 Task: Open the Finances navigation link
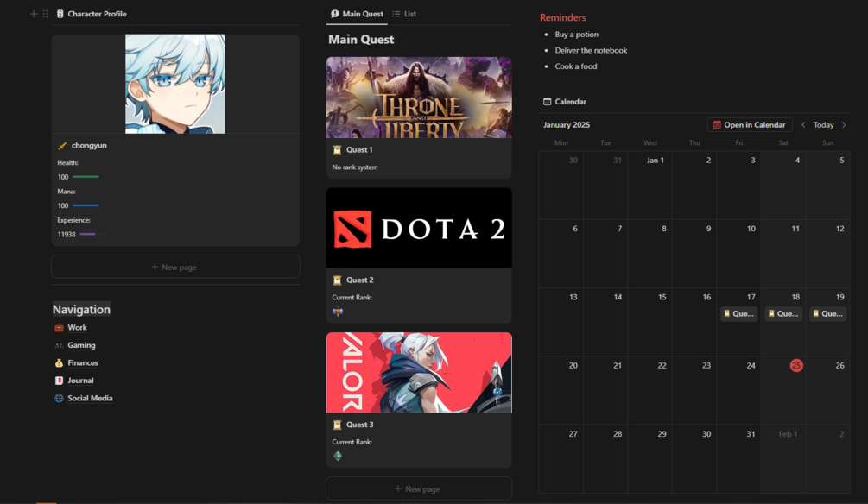(83, 363)
